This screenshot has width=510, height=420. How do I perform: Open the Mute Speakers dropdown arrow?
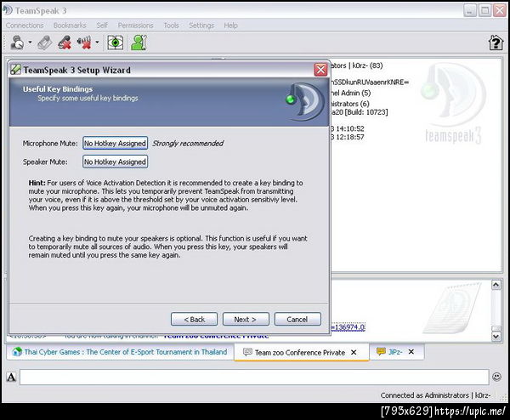(97, 43)
